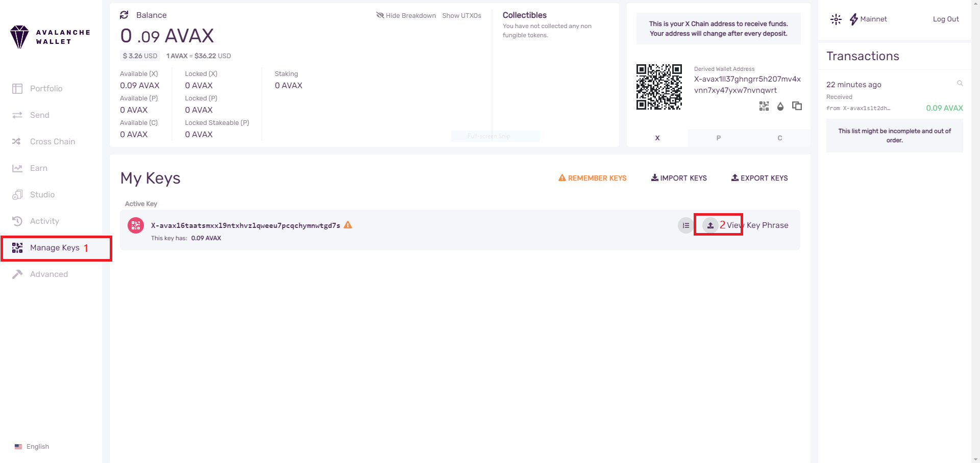Open the QR code viewer for wallet address
Image resolution: width=980 pixels, height=463 pixels.
pyautogui.click(x=764, y=106)
